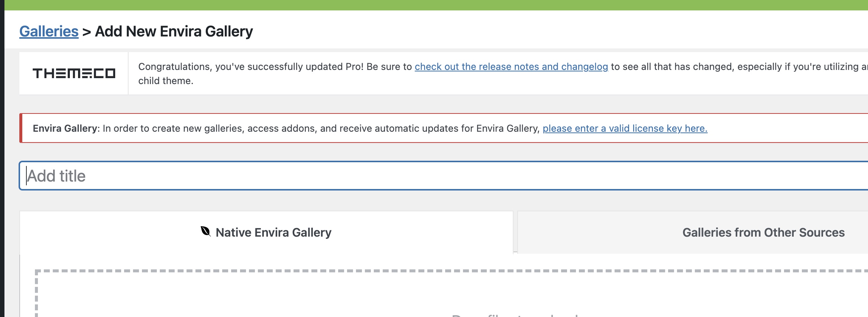Click the red edge of license notice
This screenshot has width=868, height=317.
pos(21,128)
